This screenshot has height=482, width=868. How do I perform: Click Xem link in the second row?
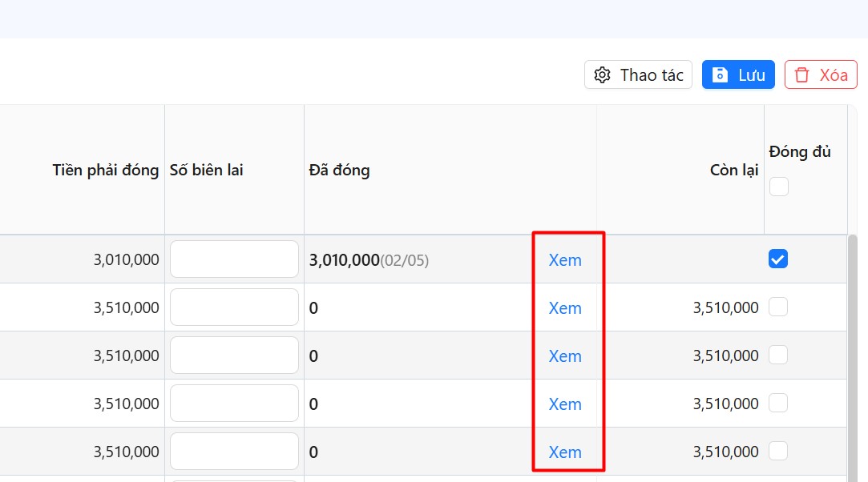pos(565,308)
